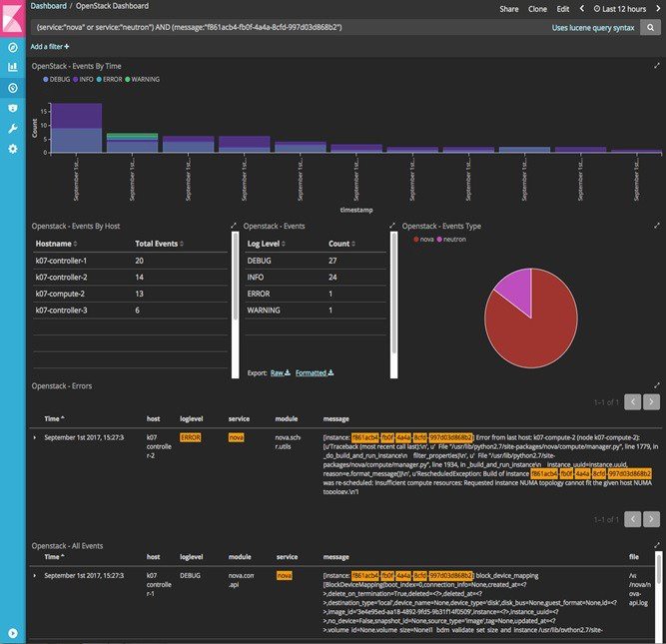Screen dimensions: 666x644
Task: Click Add a filter
Action: pyautogui.click(x=50, y=46)
